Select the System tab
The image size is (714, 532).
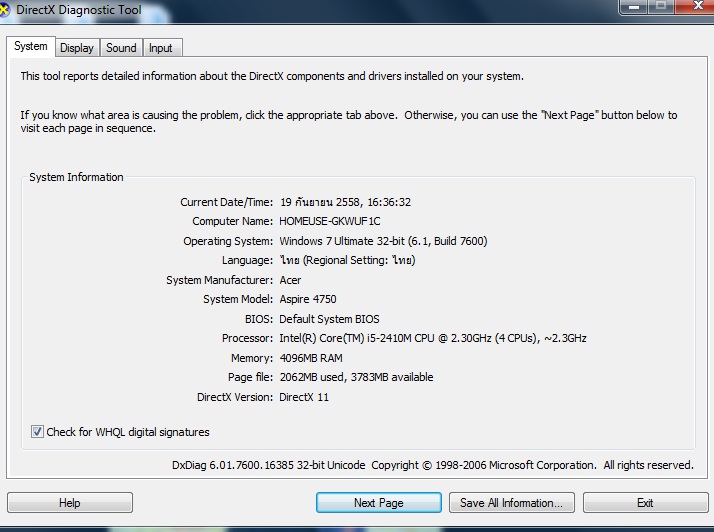tap(31, 46)
